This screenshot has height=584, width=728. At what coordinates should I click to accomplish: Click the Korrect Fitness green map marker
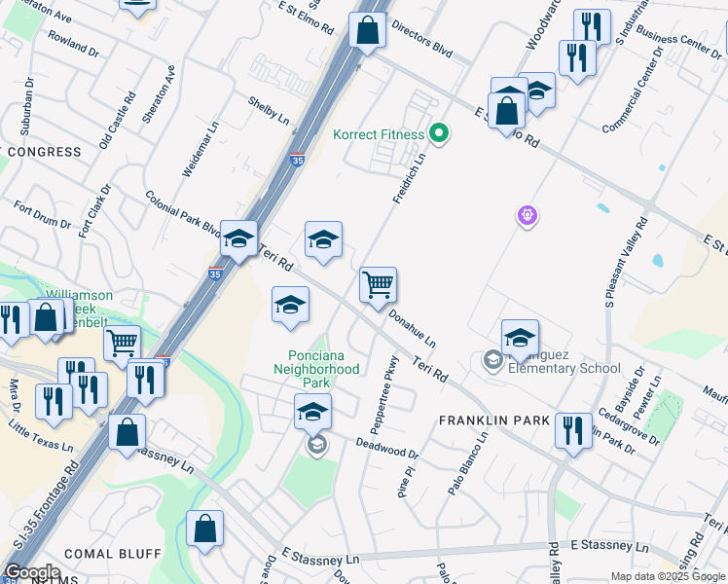pyautogui.click(x=439, y=133)
